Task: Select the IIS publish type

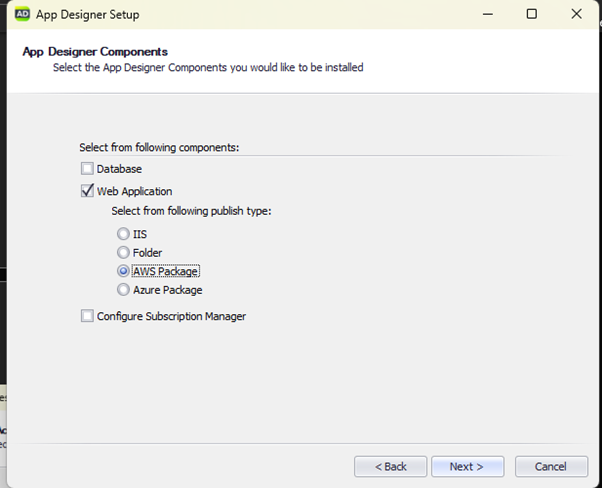Action: 123,234
